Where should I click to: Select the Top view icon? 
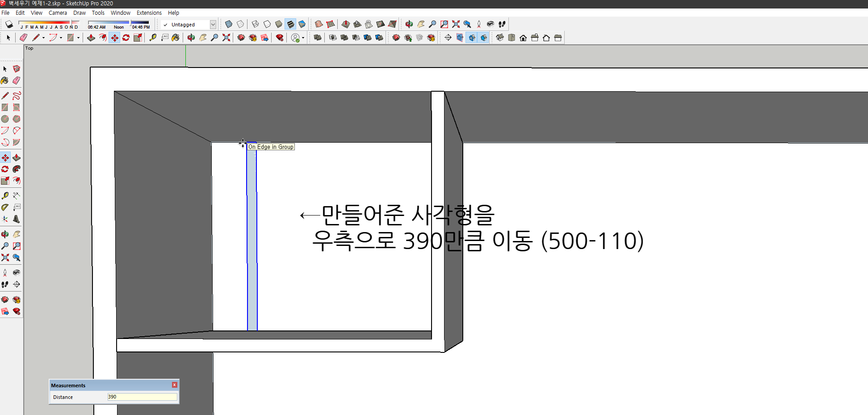tap(512, 38)
